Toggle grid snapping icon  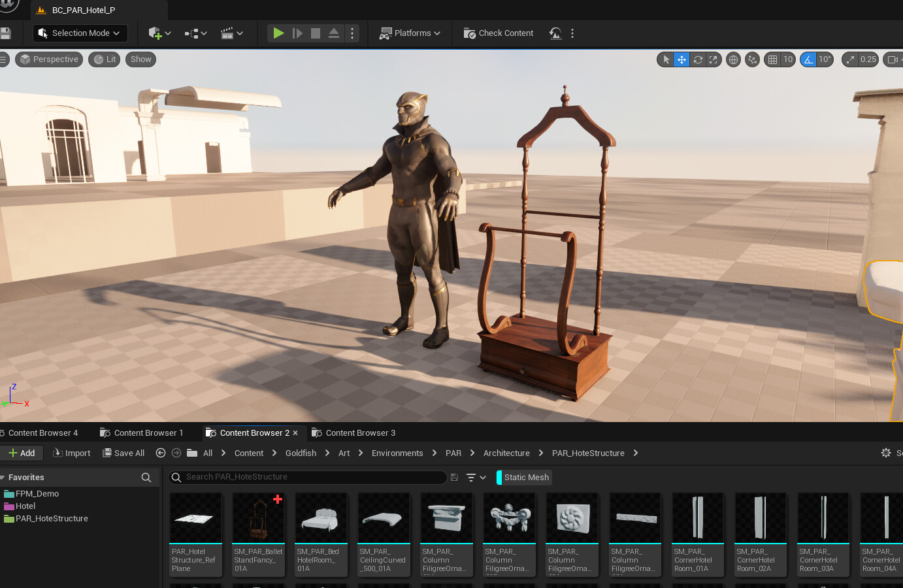[772, 59]
